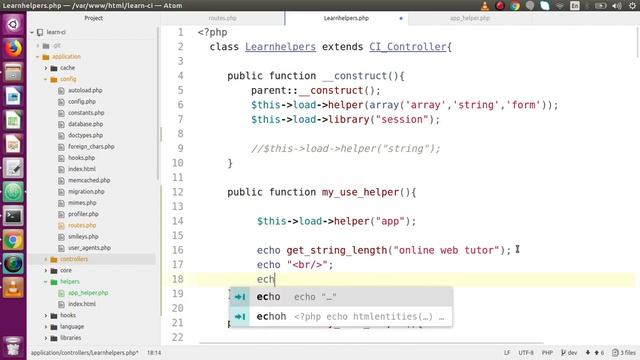Viewport: 640px width, 360px height.
Task: Expand the cache folder
Action: [46, 68]
